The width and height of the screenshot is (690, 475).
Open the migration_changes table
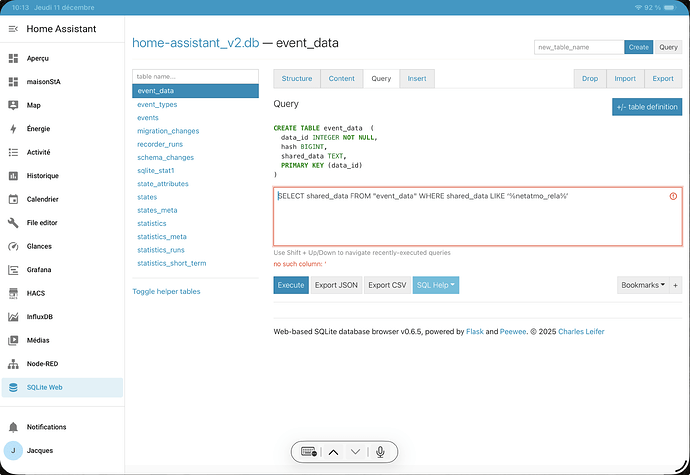point(168,131)
